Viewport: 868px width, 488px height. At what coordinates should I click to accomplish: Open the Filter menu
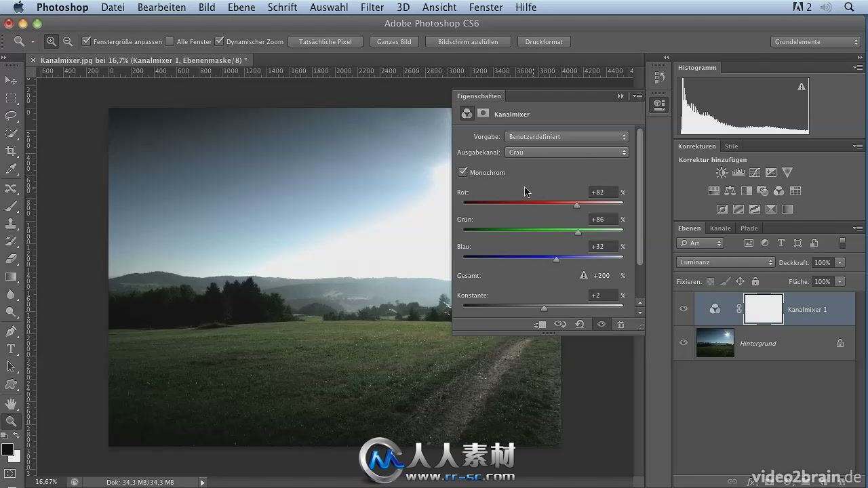point(372,7)
